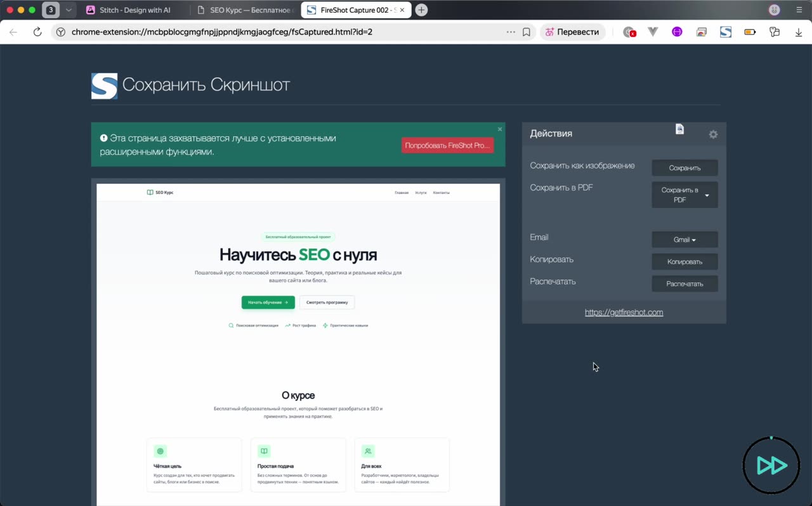The width and height of the screenshot is (812, 506).
Task: Click the fast-forward circular overlay button
Action: [771, 465]
